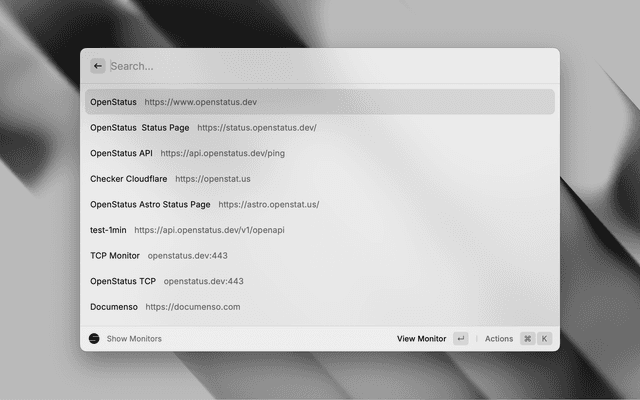Select the OpenStatus monitor entry
This screenshot has width=640, height=400.
[x=113, y=102]
